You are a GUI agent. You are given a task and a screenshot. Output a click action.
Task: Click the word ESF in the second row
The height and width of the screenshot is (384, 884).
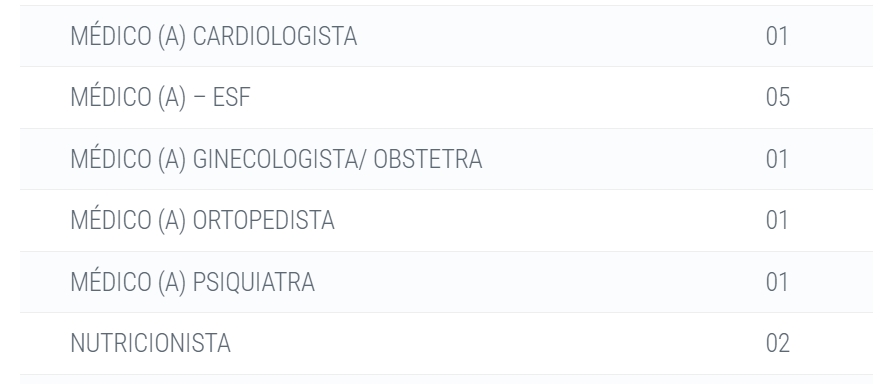(232, 98)
